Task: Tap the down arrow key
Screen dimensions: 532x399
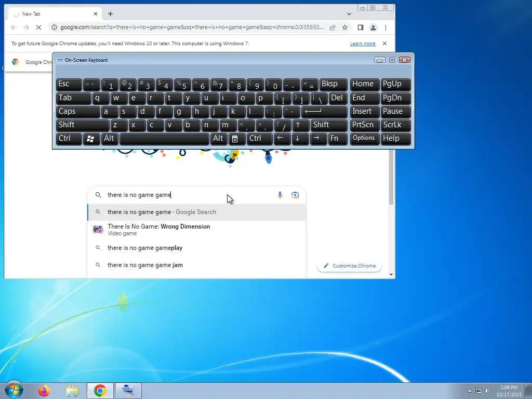Action: (300, 139)
